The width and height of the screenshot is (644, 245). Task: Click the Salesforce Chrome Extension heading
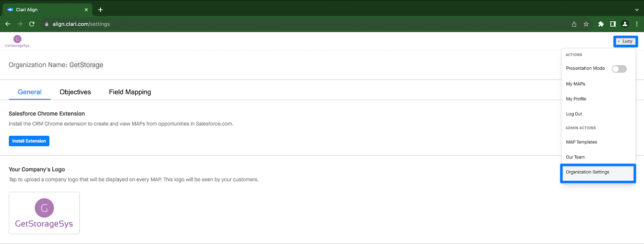[x=47, y=114]
